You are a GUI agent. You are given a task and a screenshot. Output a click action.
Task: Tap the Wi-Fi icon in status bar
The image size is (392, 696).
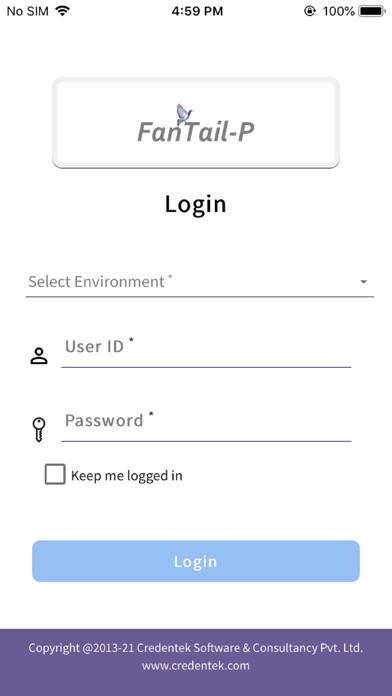pyautogui.click(x=63, y=11)
